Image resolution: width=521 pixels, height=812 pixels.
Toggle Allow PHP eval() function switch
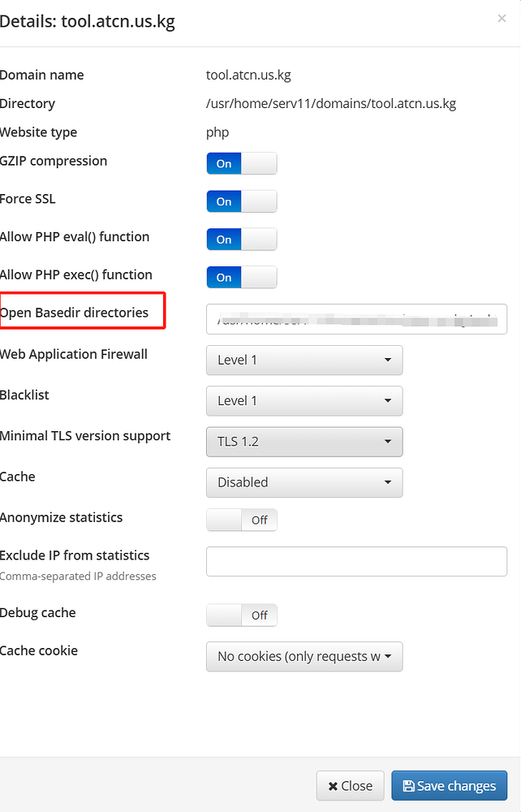[x=242, y=240]
